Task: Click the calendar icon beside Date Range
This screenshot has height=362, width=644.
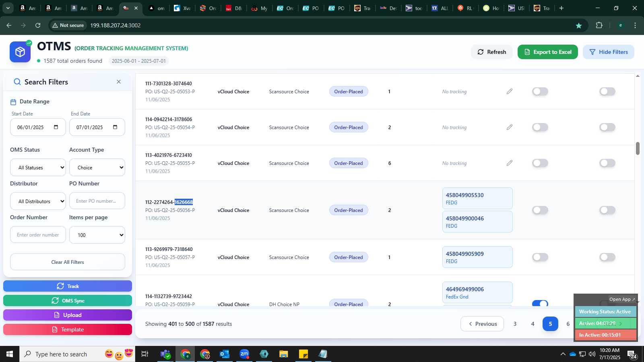Action: point(13,102)
